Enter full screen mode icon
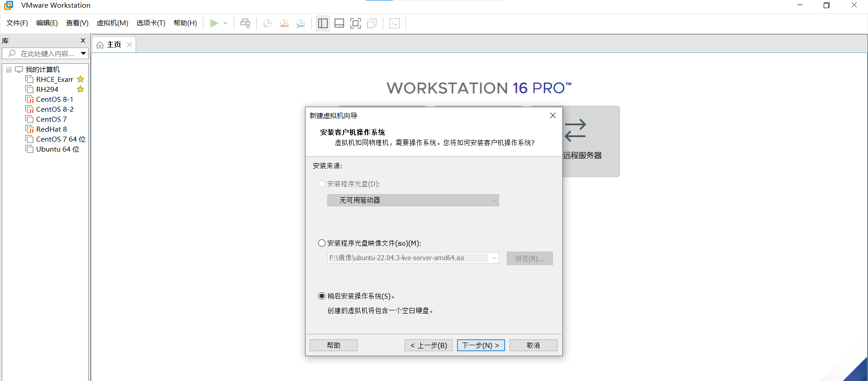 coord(355,23)
